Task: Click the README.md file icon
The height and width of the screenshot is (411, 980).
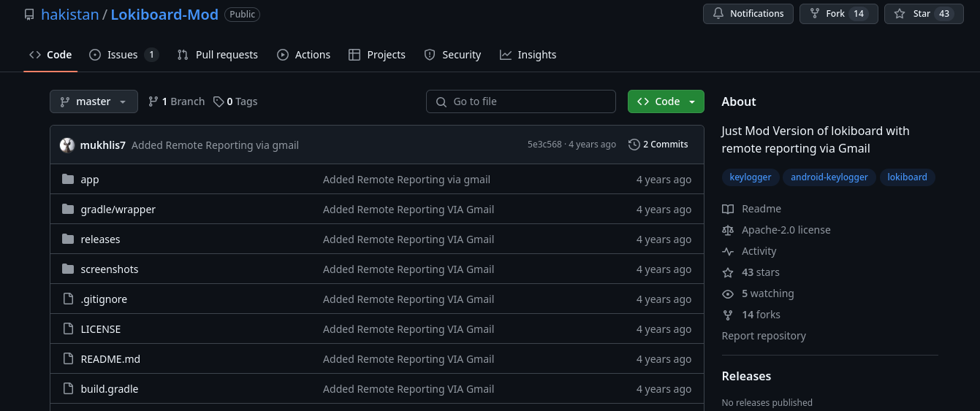Action: pyautogui.click(x=68, y=359)
